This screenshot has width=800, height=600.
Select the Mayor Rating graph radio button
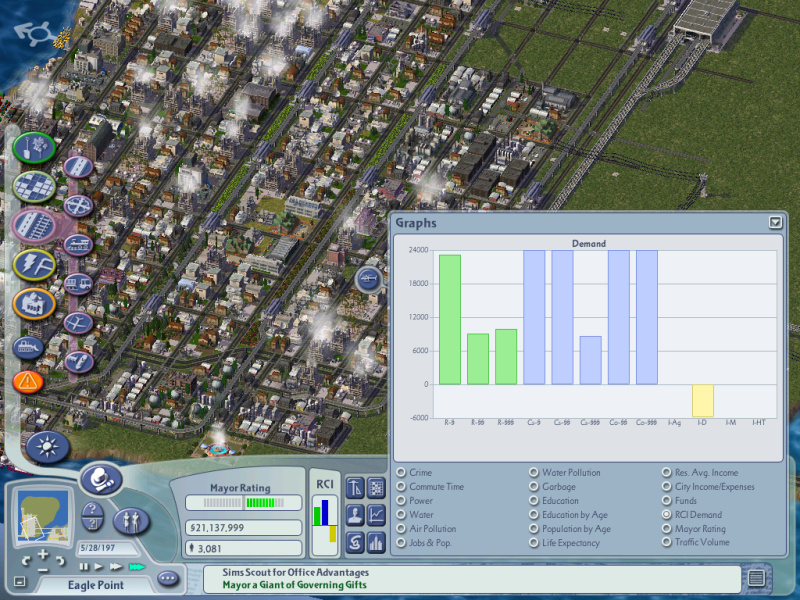tap(666, 529)
